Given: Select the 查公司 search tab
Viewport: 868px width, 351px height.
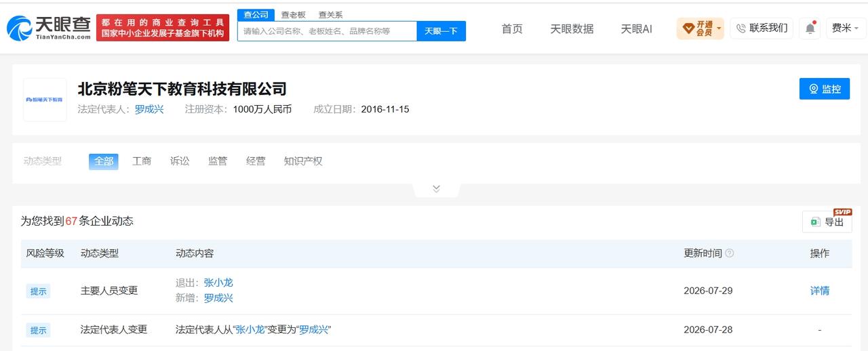Looking at the screenshot, I should pyautogui.click(x=256, y=15).
